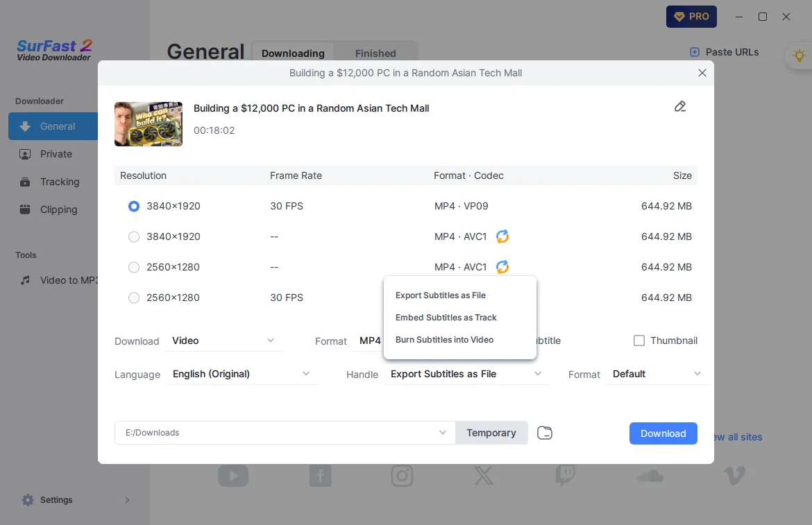Click the Facebook site icon
The width and height of the screenshot is (812, 525).
(321, 476)
